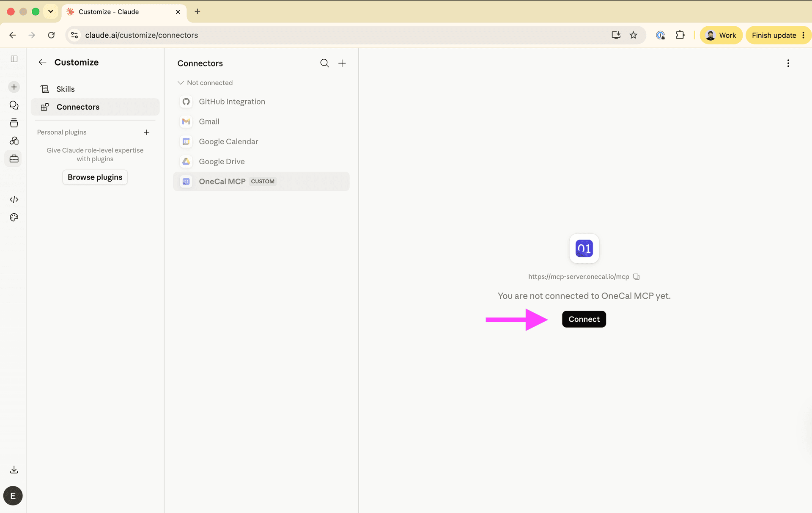
Task: Open the Work profile menu
Action: tap(721, 35)
